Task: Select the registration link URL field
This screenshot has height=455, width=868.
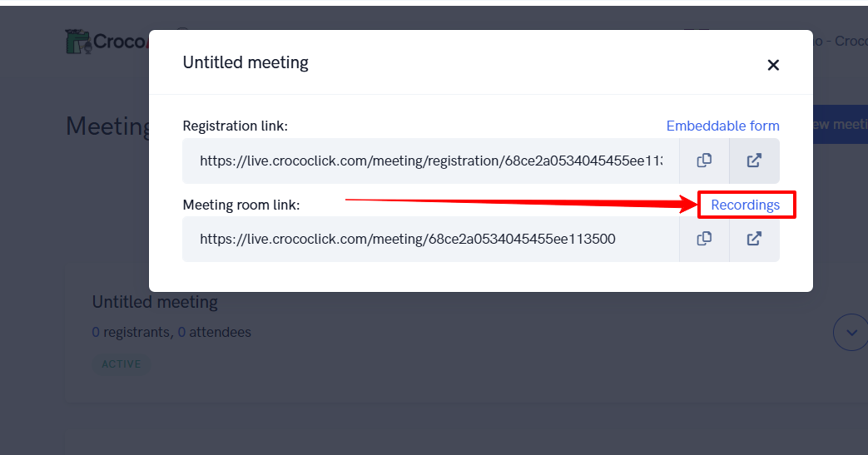Action: click(431, 161)
